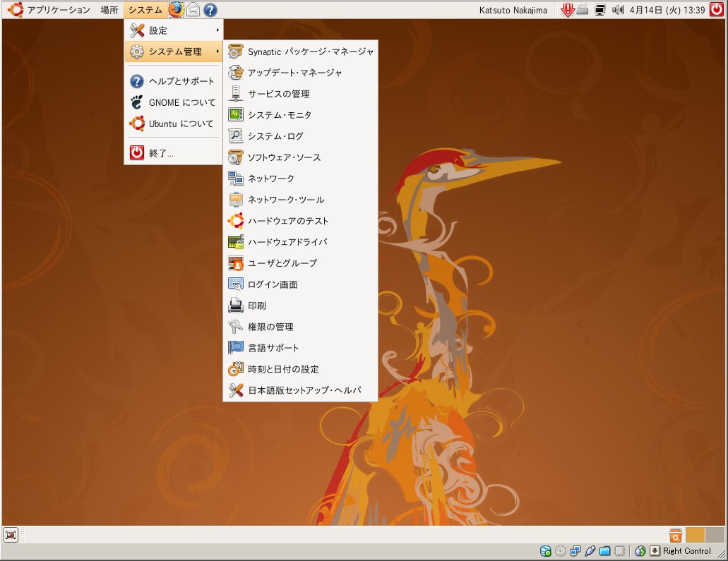The width and height of the screenshot is (728, 561).
Task: Click the ログイン画面 icon
Action: (236, 284)
